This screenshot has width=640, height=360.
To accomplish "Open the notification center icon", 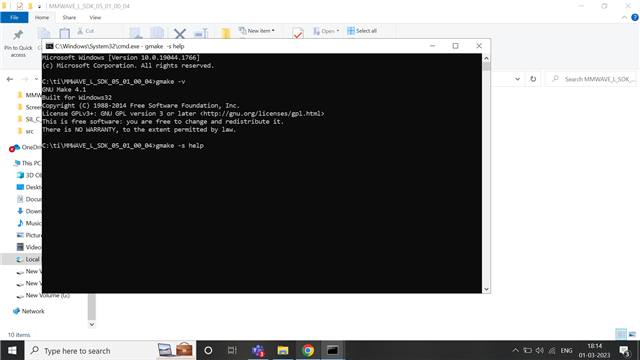I will click(624, 350).
